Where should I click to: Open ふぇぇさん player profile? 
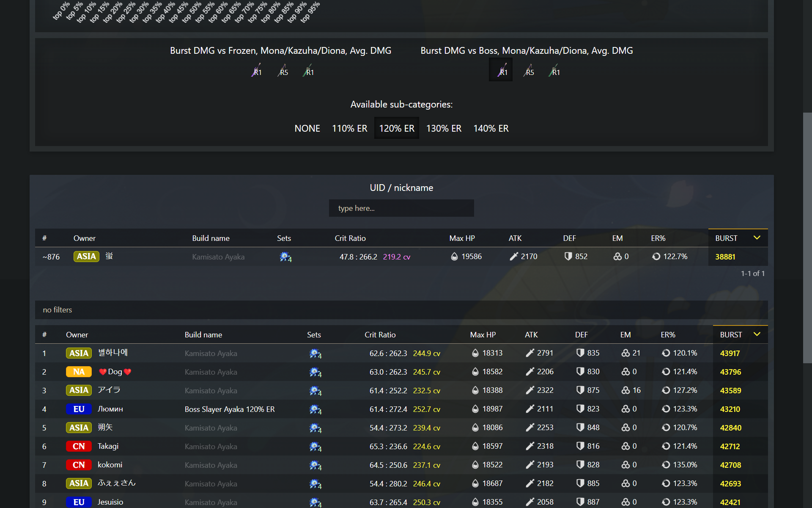pos(117,483)
